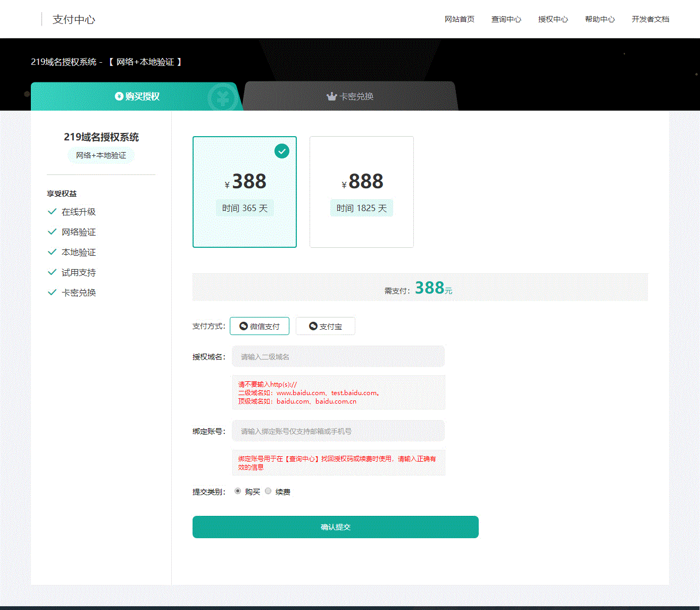
Task: Focus the 授权域名 input field
Action: [x=338, y=356]
